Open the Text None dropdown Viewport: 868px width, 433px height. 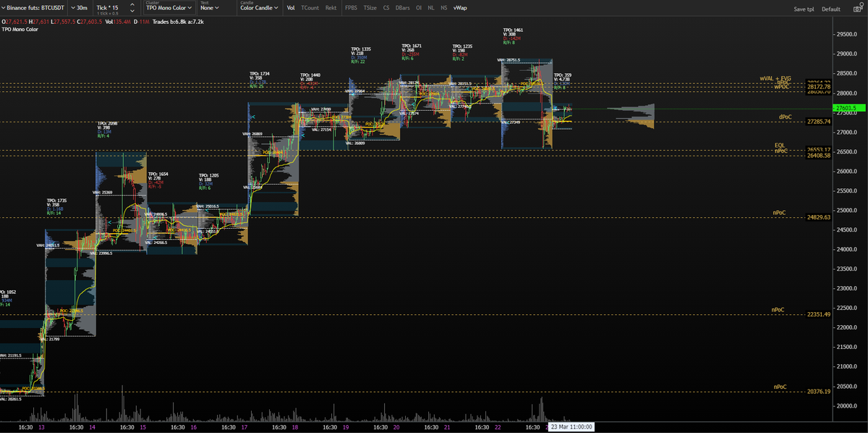[210, 8]
